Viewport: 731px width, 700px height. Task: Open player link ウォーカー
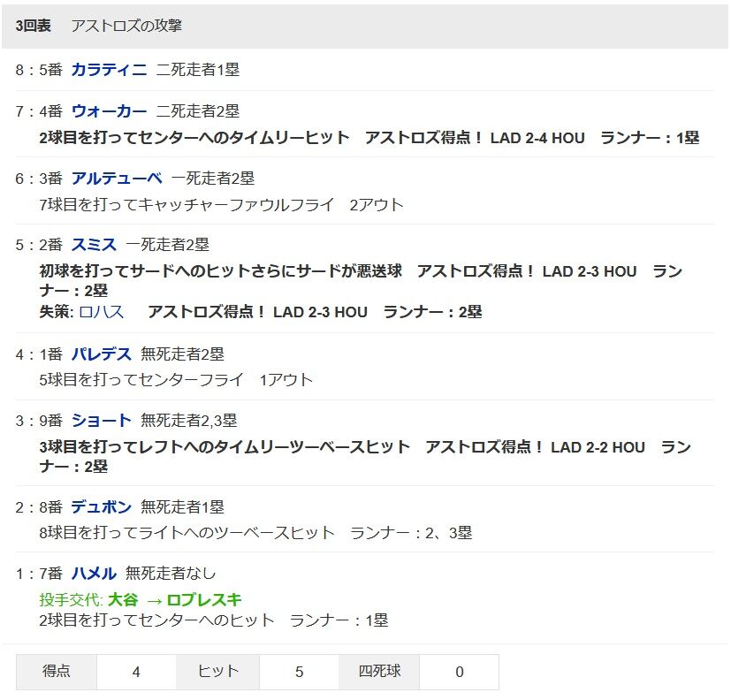[x=109, y=110]
